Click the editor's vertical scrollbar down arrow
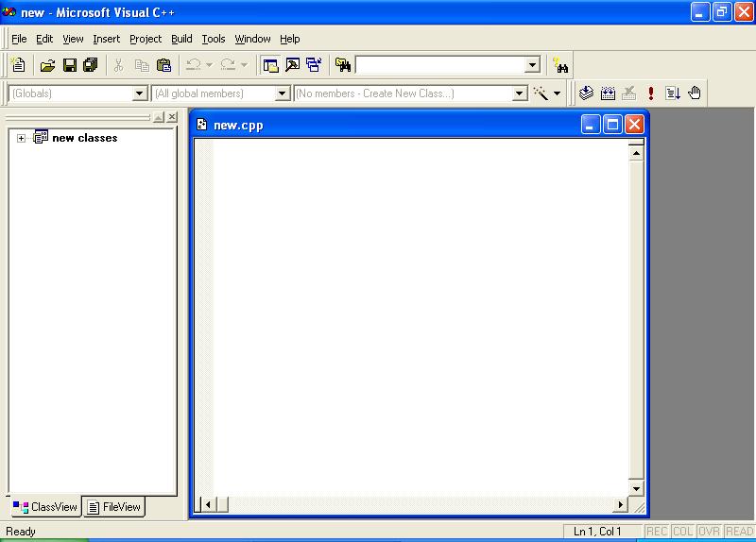The height and width of the screenshot is (542, 756). click(x=636, y=488)
